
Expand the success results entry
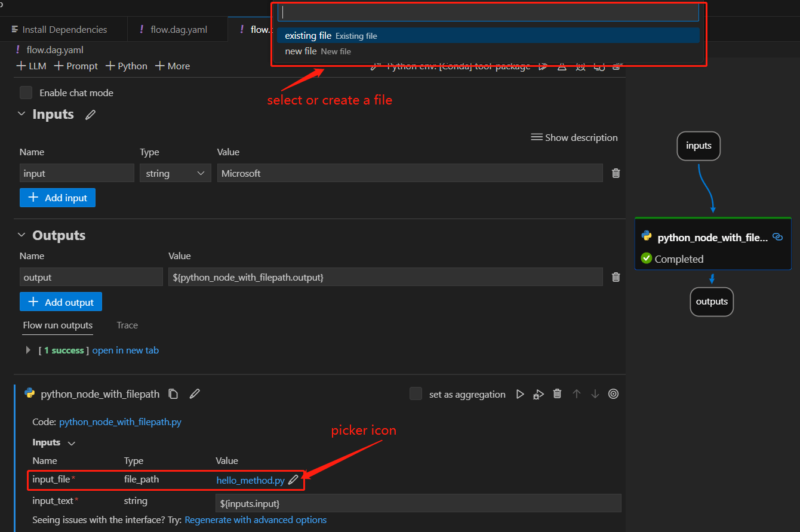[27, 350]
